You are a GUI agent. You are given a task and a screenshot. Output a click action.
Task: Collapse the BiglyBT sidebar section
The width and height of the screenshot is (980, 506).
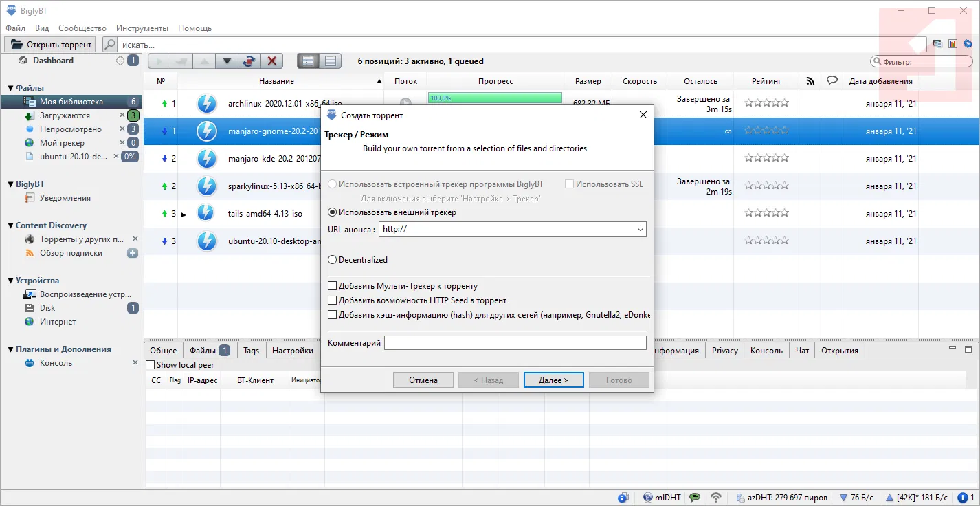point(11,184)
